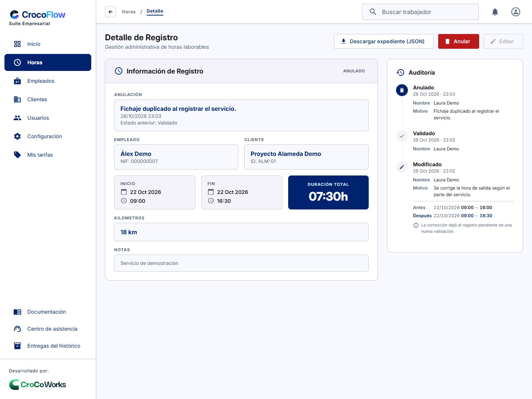
Task: Click the back arrow button
Action: [110, 12]
